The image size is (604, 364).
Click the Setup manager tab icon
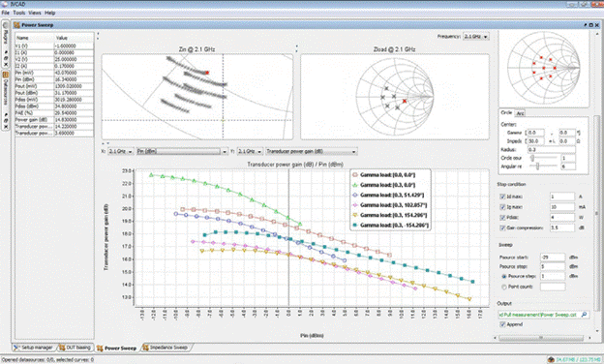point(16,348)
